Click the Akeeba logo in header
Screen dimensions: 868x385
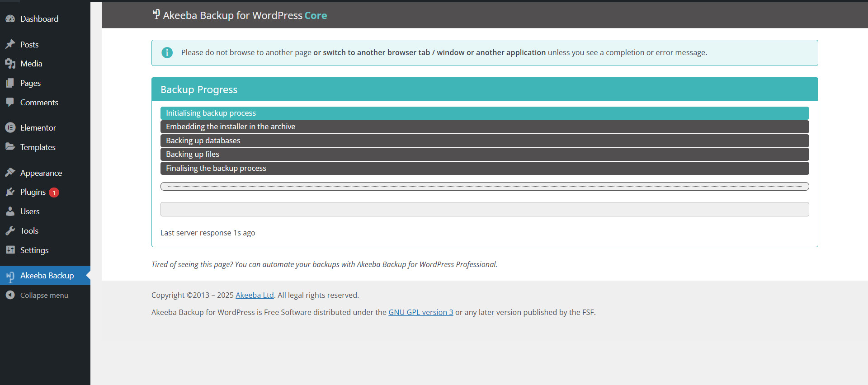coord(156,14)
